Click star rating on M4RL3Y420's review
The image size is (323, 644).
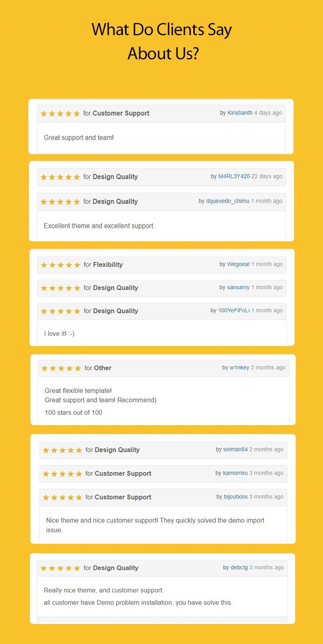(60, 177)
